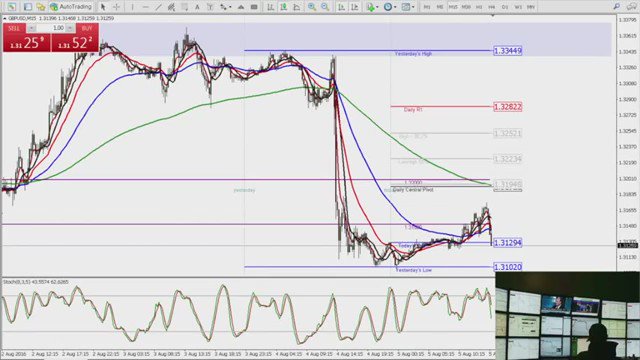Image resolution: width=640 pixels, height=360 pixels.
Task: Switch to W1 timeframe
Action: [518, 7]
